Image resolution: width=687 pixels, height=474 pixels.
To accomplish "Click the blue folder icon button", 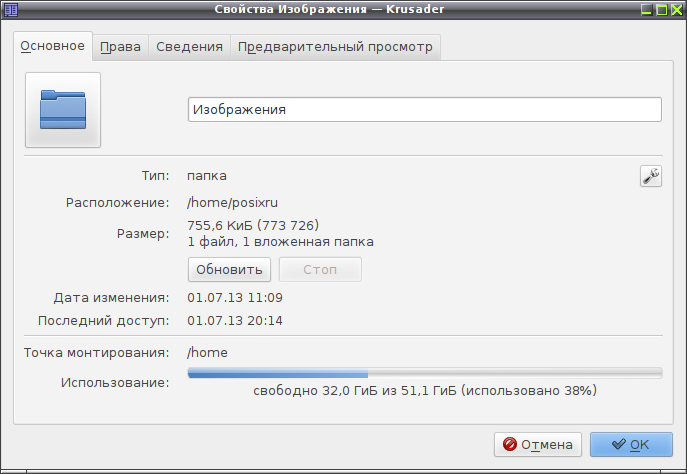I will [63, 110].
